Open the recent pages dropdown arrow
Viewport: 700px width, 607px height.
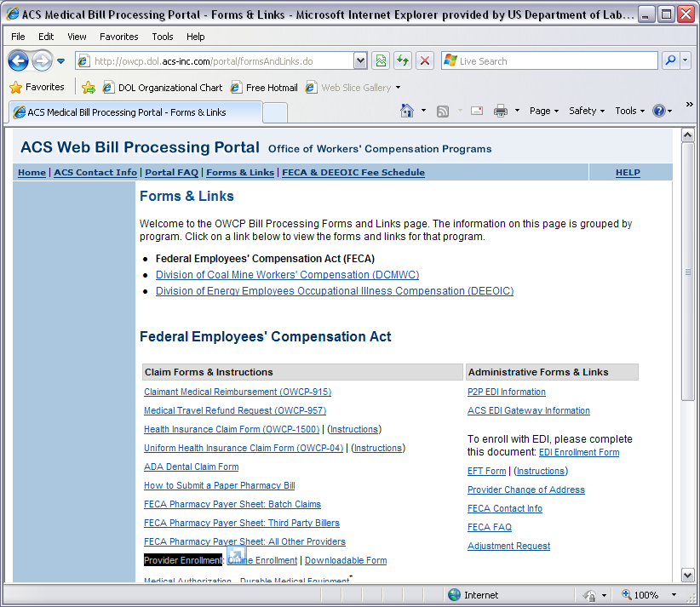(x=61, y=61)
